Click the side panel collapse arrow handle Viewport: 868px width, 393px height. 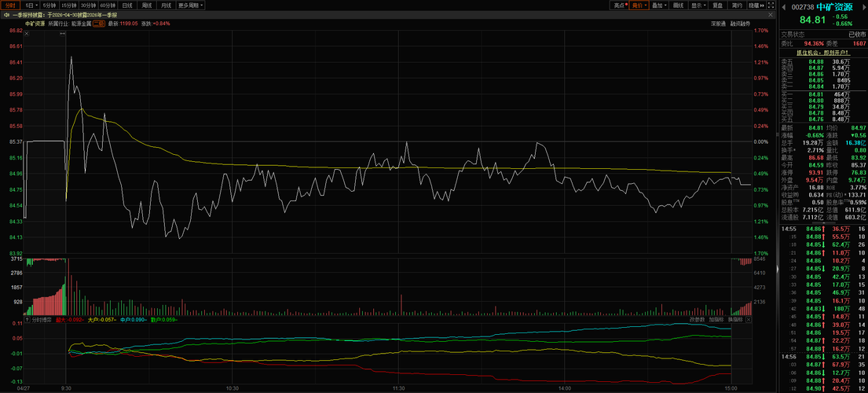[x=777, y=269]
